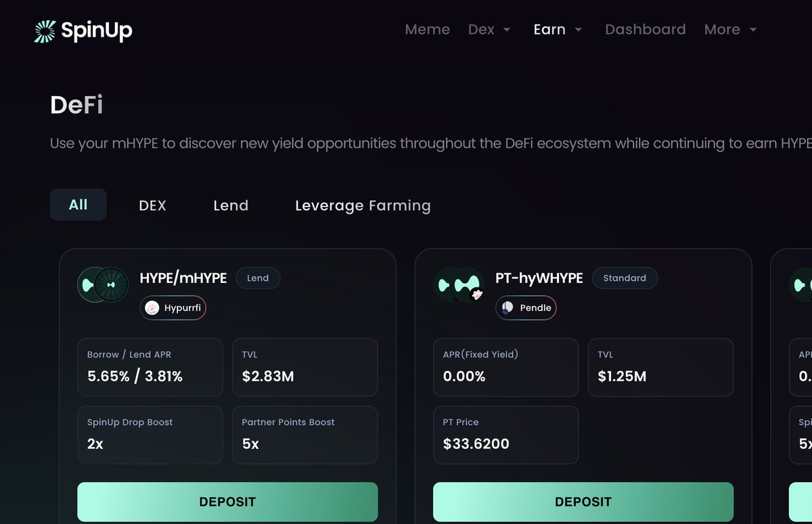This screenshot has height=524, width=812.
Task: Click the Standard tag on PT-hyWHYPE card
Action: pos(625,278)
